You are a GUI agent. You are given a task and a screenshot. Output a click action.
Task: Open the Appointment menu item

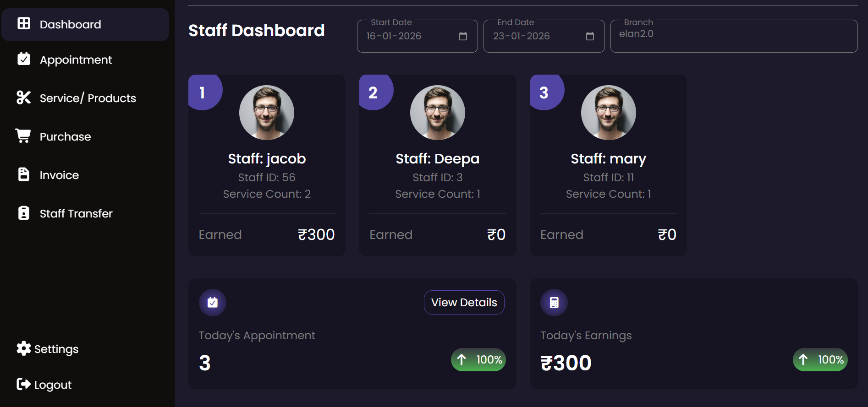pos(76,60)
